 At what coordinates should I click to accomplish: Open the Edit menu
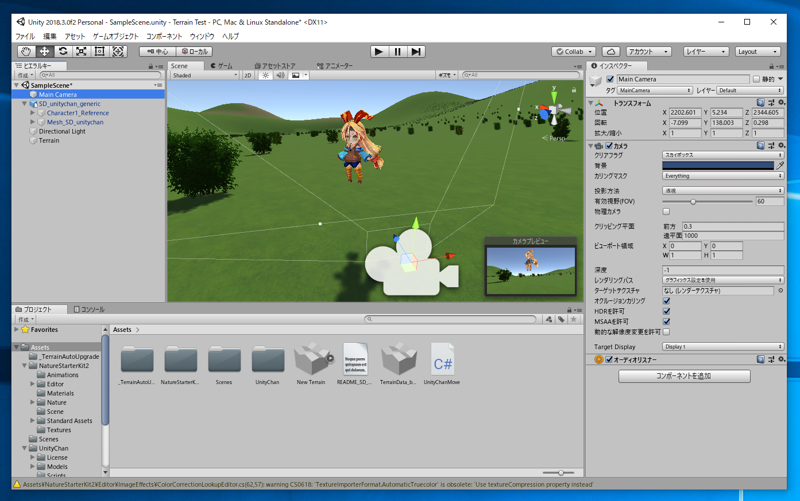[x=49, y=36]
